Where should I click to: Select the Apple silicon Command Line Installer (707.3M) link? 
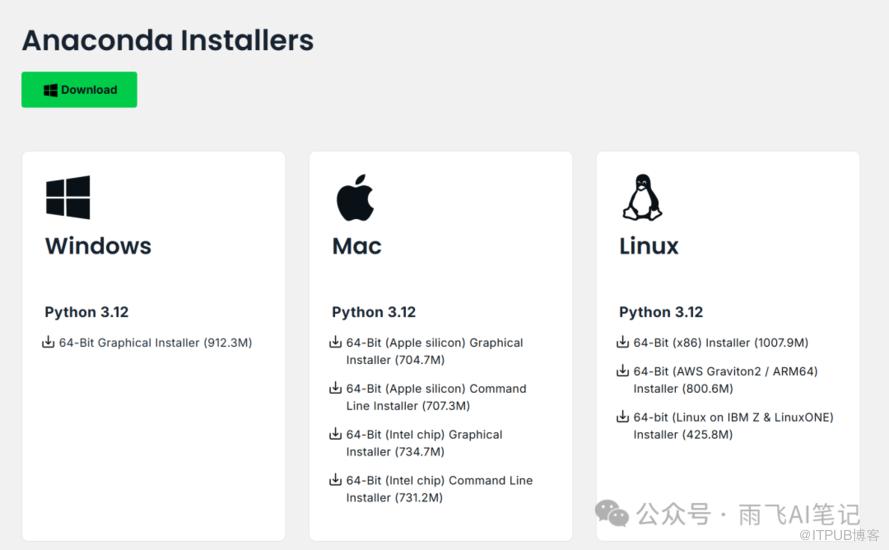pyautogui.click(x=437, y=397)
